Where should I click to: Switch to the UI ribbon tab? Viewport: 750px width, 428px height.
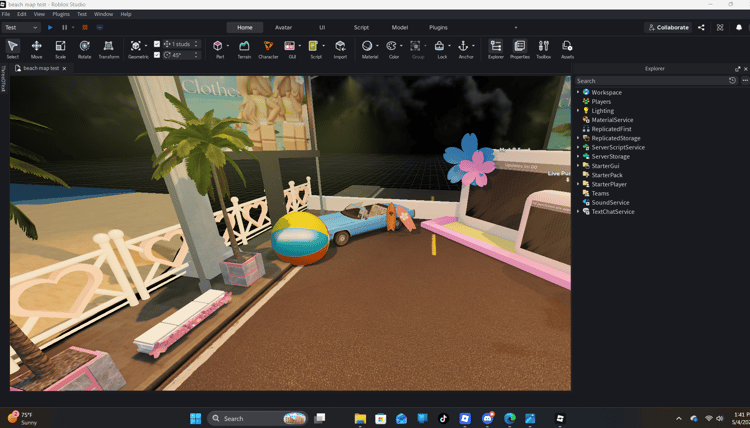click(322, 28)
